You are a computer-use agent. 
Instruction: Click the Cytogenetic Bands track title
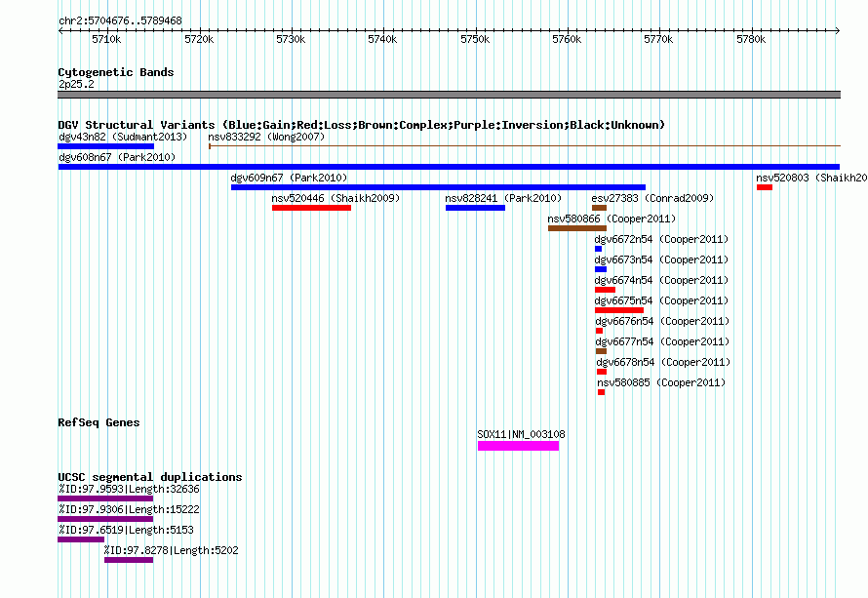pos(116,72)
